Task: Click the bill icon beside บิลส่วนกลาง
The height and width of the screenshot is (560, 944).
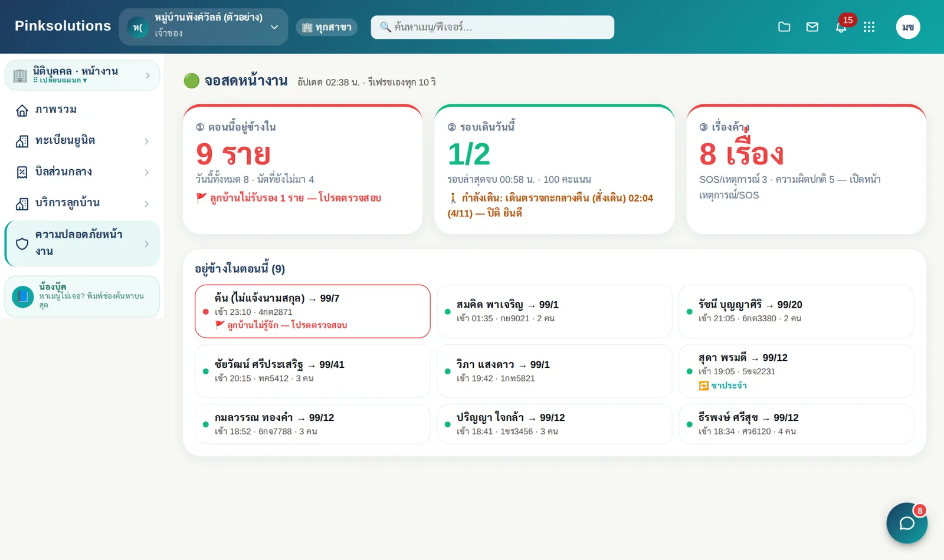Action: [x=22, y=172]
